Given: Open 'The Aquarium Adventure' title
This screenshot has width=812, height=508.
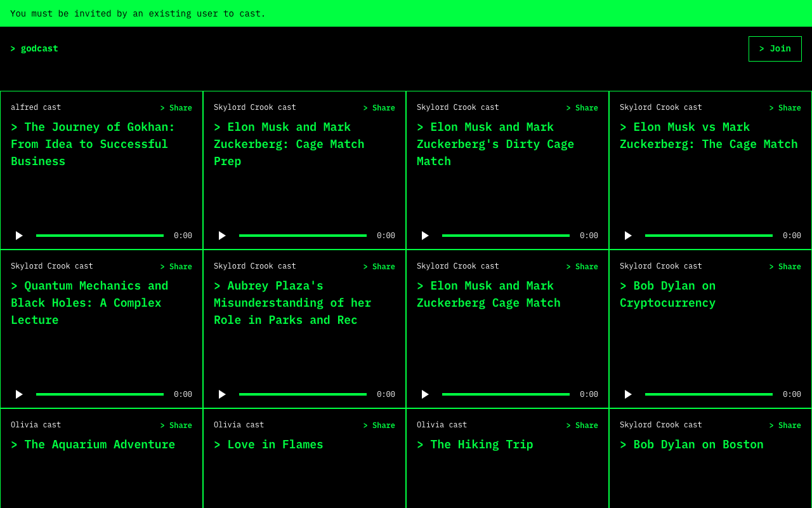Looking at the screenshot, I should click(93, 444).
